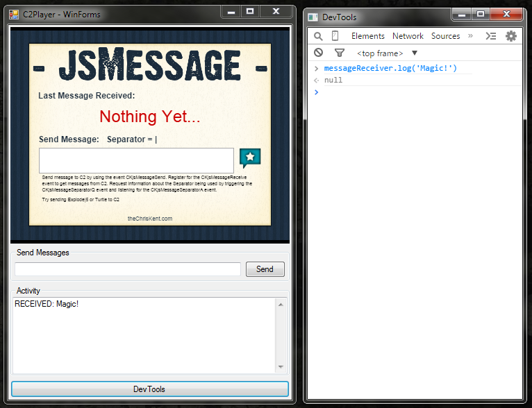Screen dimensions: 532x408
Task: Open the Network tab
Action: point(408,36)
